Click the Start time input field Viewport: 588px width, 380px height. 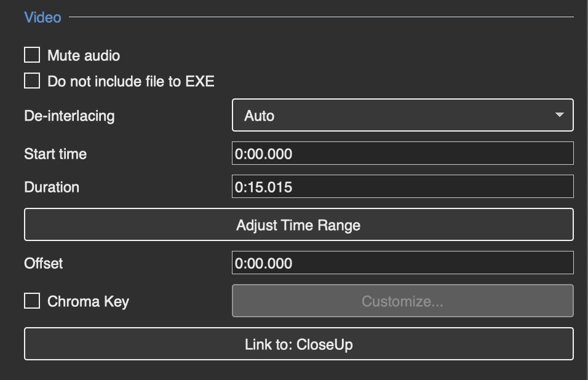pos(402,154)
